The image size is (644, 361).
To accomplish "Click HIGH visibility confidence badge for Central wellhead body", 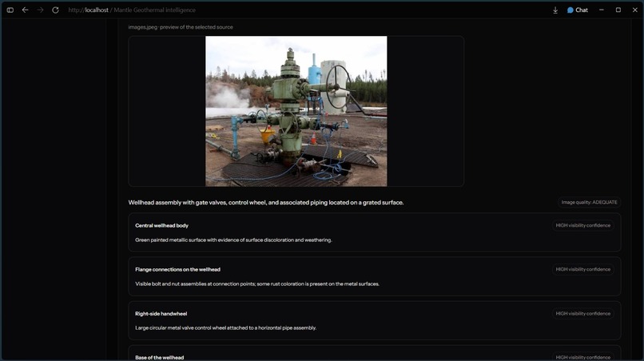I will click(582, 225).
